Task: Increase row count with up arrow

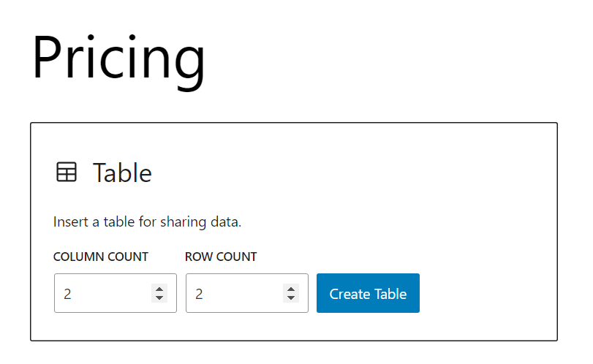Action: [x=291, y=289]
